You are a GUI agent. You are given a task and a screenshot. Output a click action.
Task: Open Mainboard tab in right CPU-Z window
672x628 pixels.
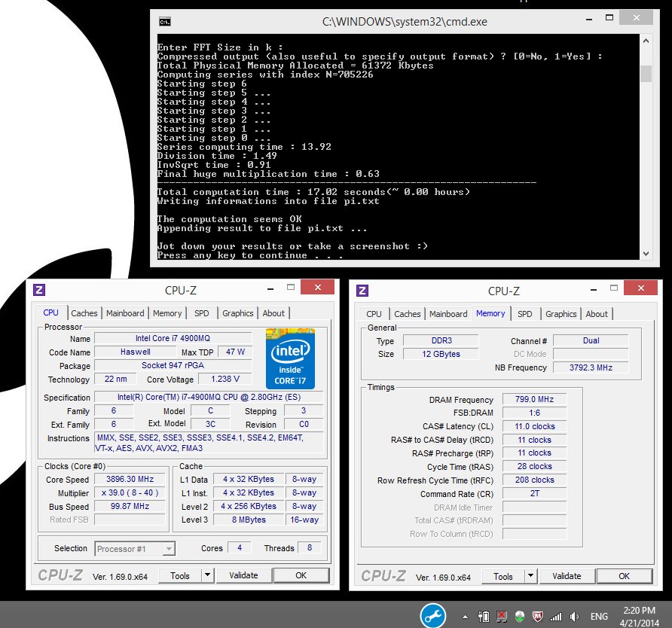tap(448, 314)
